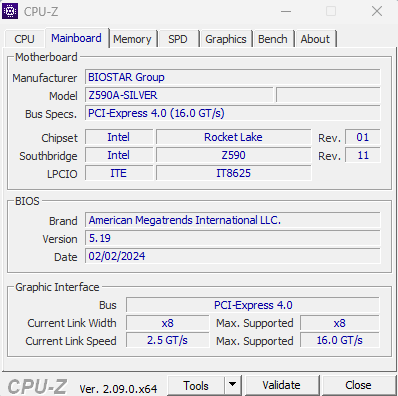Click the Current Link Width label

[72, 323]
